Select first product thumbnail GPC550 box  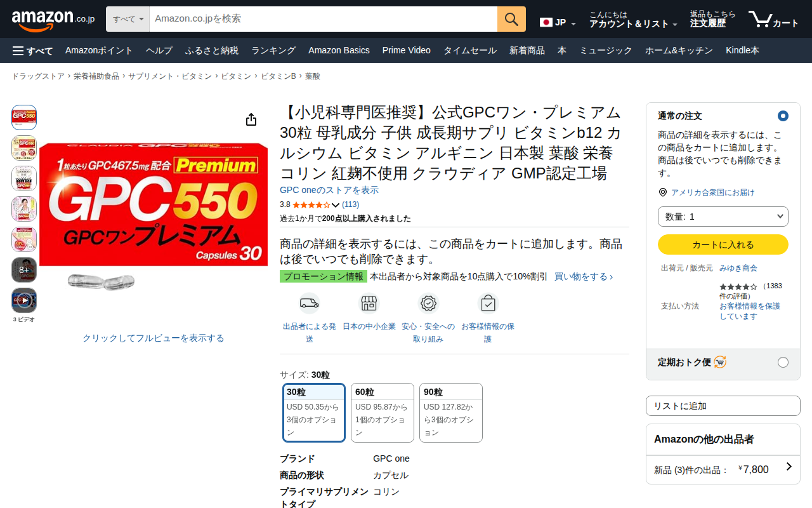pos(24,117)
